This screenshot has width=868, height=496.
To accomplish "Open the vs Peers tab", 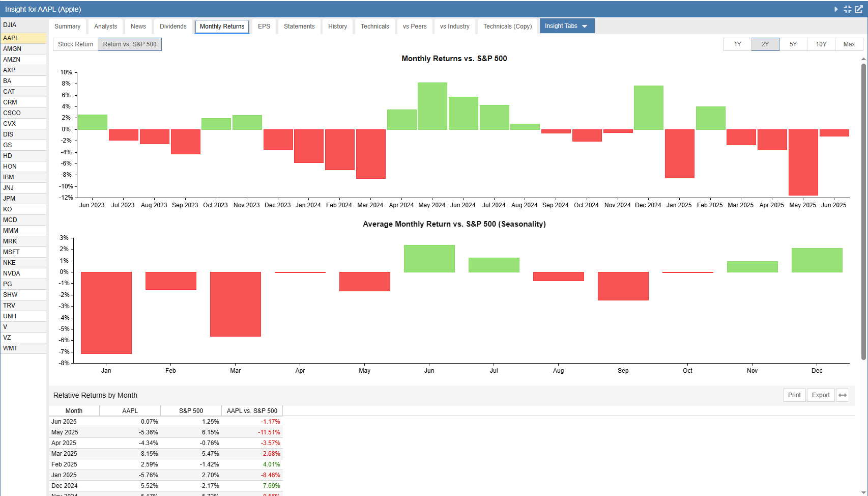I will (415, 26).
